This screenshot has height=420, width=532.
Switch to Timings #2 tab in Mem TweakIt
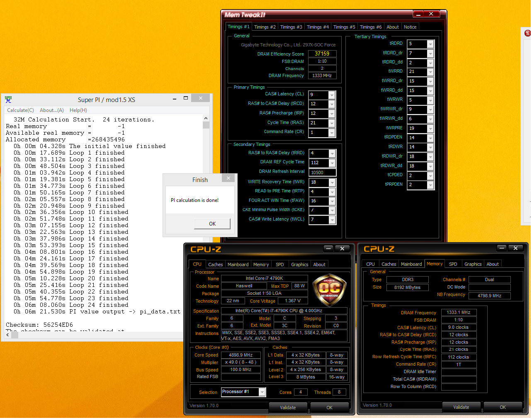265,27
